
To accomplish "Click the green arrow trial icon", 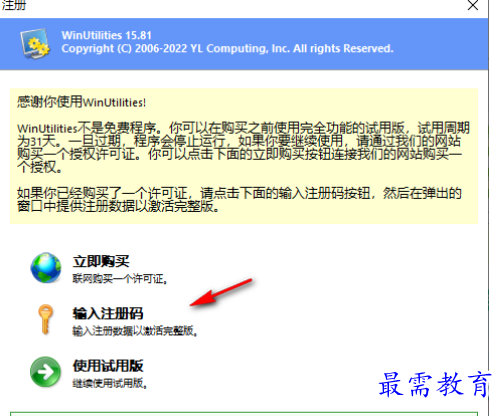I will (x=45, y=372).
